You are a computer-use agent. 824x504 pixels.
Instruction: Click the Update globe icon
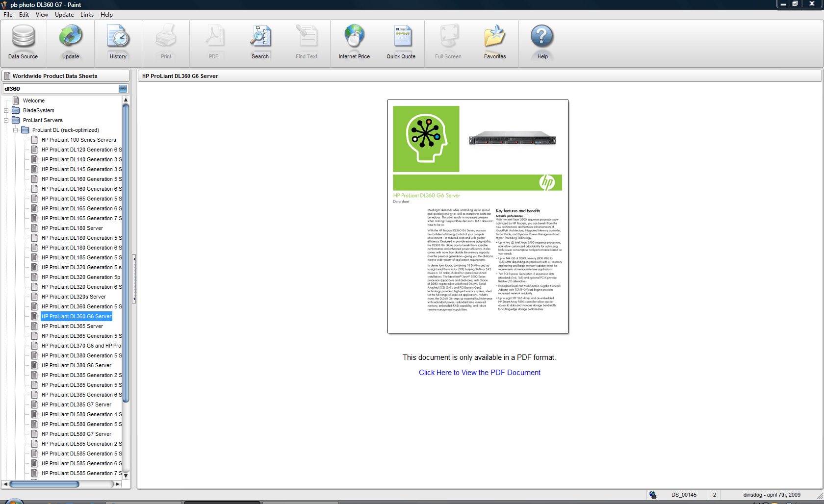[x=71, y=37]
